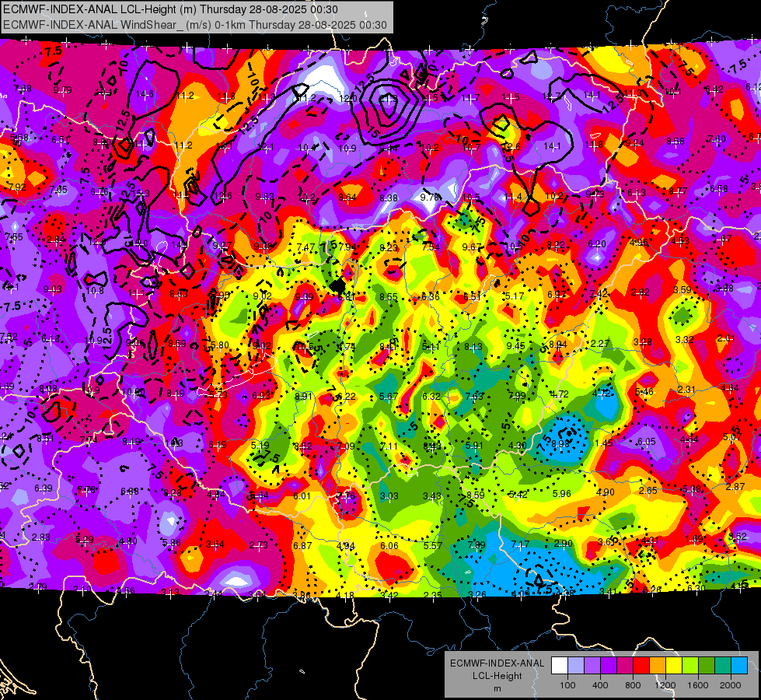
Task: Click the grid value 5.96
Action: pyautogui.click(x=561, y=494)
